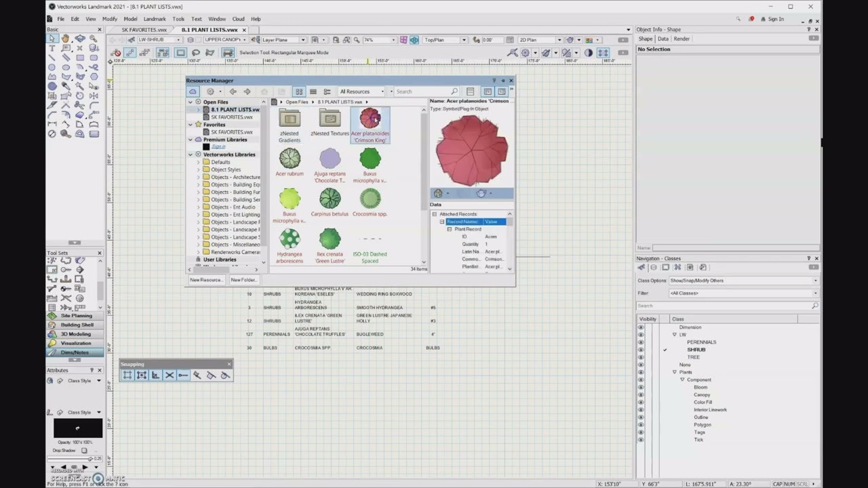Switch to SK FAVORITES.vwx document tab
The height and width of the screenshot is (488, 868).
click(x=144, y=30)
